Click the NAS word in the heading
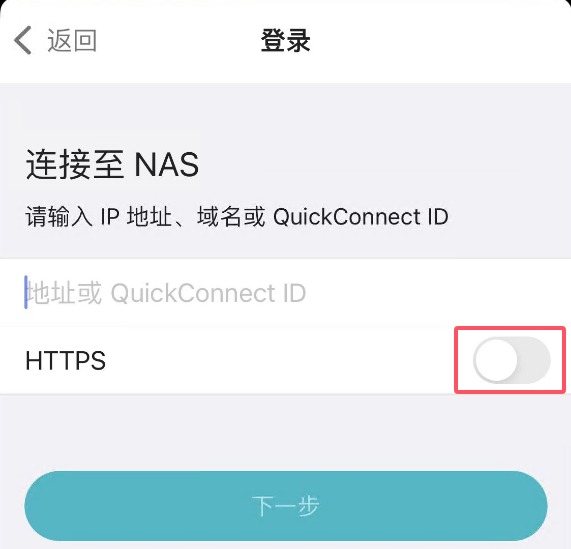This screenshot has width=571, height=549. pyautogui.click(x=167, y=165)
